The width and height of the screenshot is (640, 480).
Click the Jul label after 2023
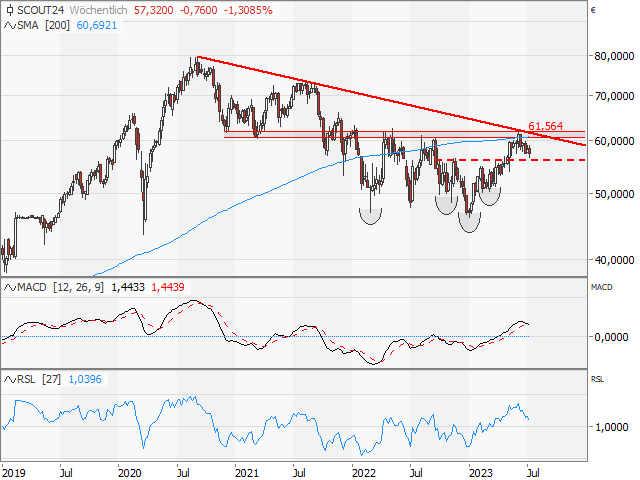(533, 473)
